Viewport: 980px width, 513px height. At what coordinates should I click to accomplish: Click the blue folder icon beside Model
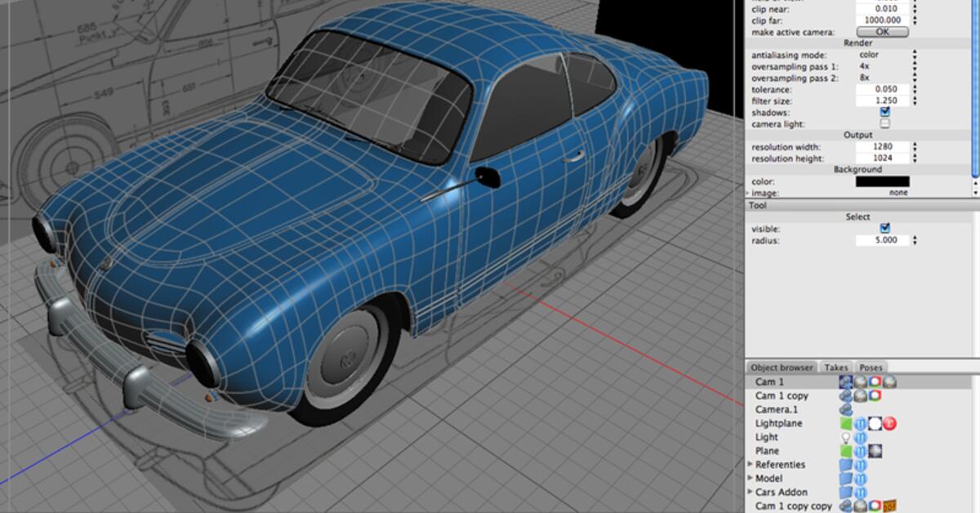tap(847, 480)
